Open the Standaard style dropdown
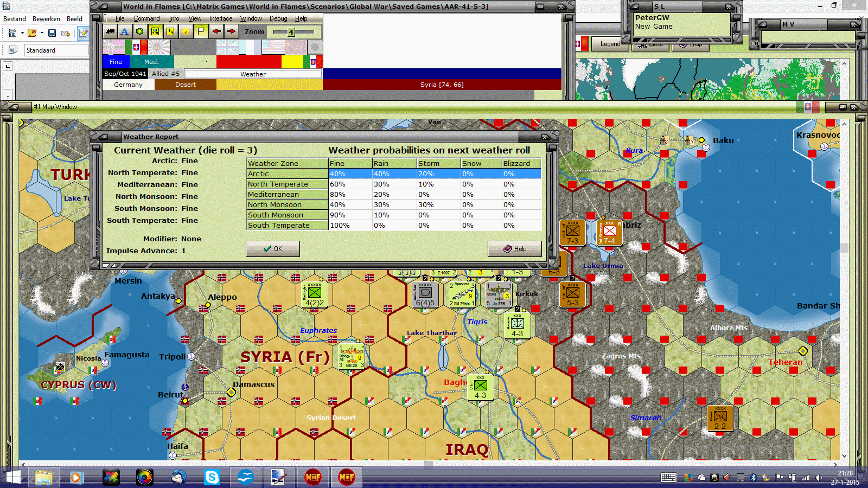The image size is (868, 488). tap(56, 50)
